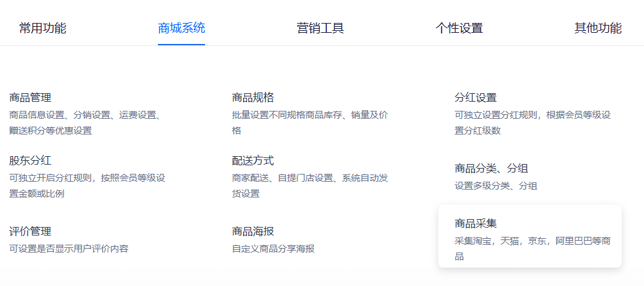This screenshot has height=286, width=644.
Task: Click the 批量设置不同规格商品库存 description
Action: pos(309,115)
